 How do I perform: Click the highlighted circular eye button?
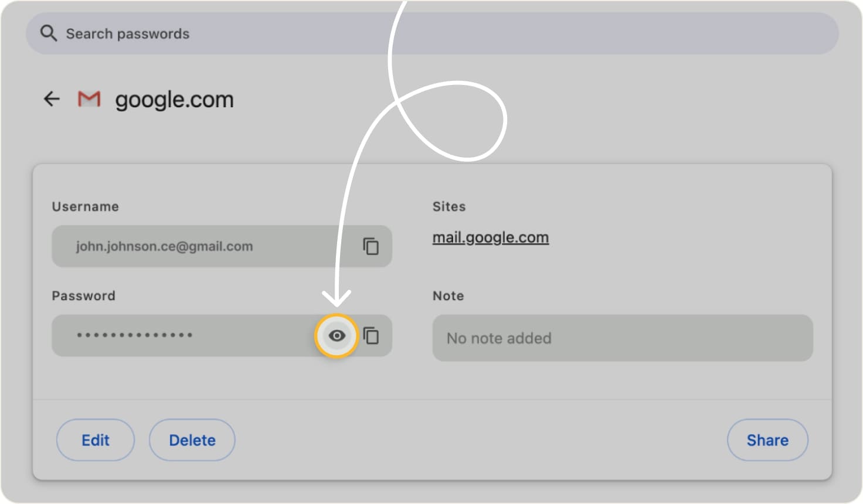(x=336, y=335)
